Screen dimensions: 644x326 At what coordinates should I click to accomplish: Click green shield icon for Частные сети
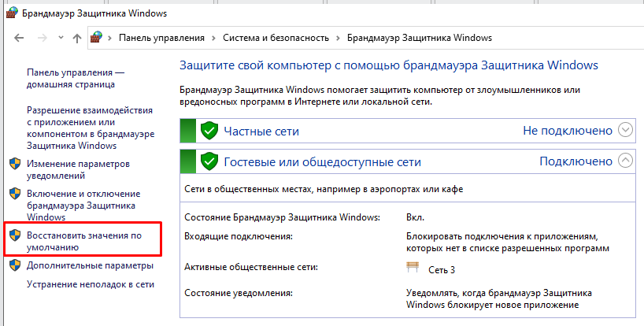coord(209,131)
